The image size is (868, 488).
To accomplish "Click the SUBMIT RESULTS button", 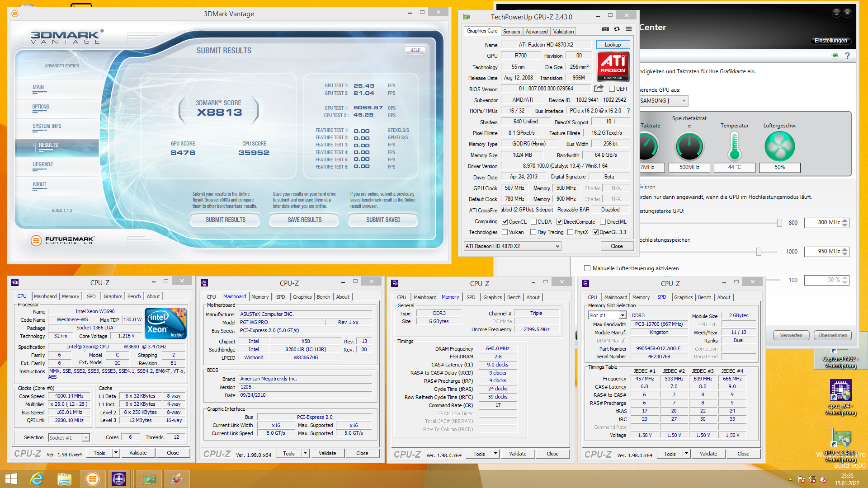I will pos(226,220).
